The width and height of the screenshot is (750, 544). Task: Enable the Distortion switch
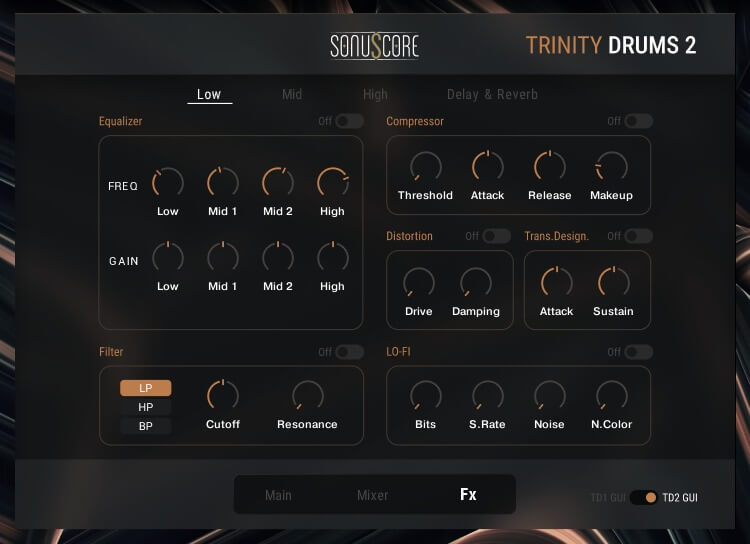click(x=496, y=236)
